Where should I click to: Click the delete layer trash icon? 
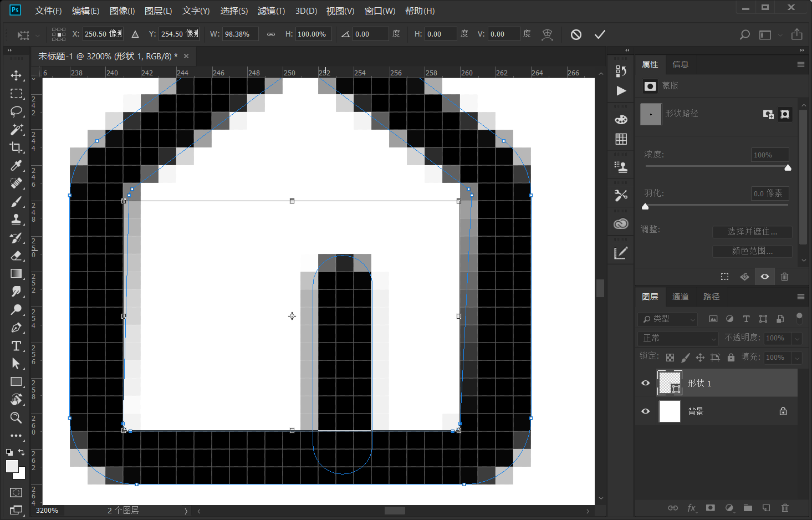(x=785, y=508)
